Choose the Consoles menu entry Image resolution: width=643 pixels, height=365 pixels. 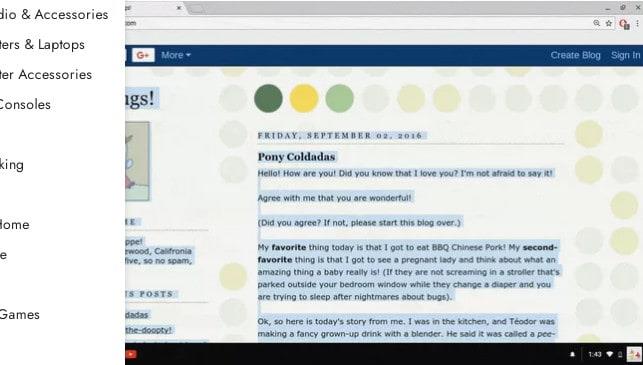pyautogui.click(x=25, y=105)
